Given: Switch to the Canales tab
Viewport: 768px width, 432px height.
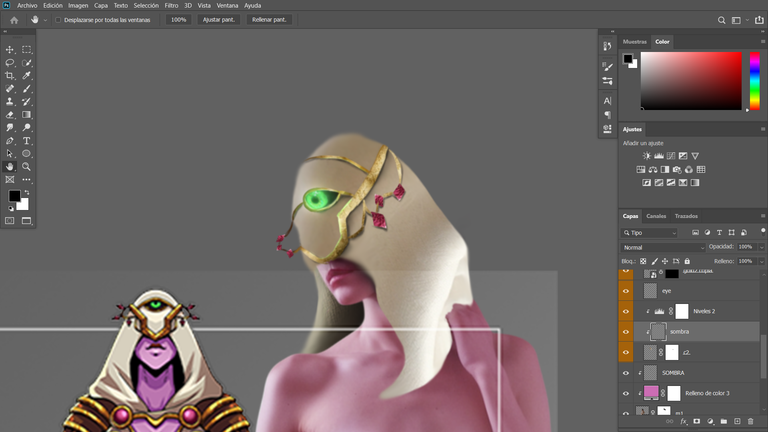Looking at the screenshot, I should (656, 216).
